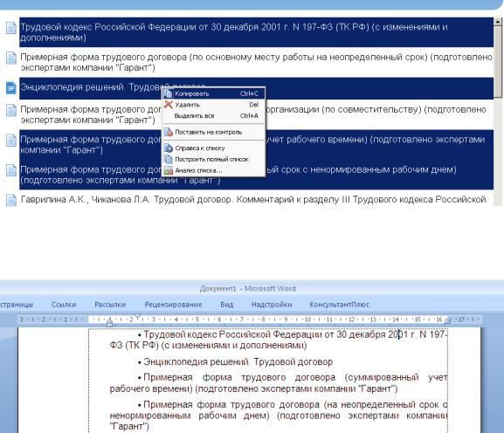The image size is (504, 433).
Task: Choose Анализ списка... menu entry
Action: click(213, 170)
